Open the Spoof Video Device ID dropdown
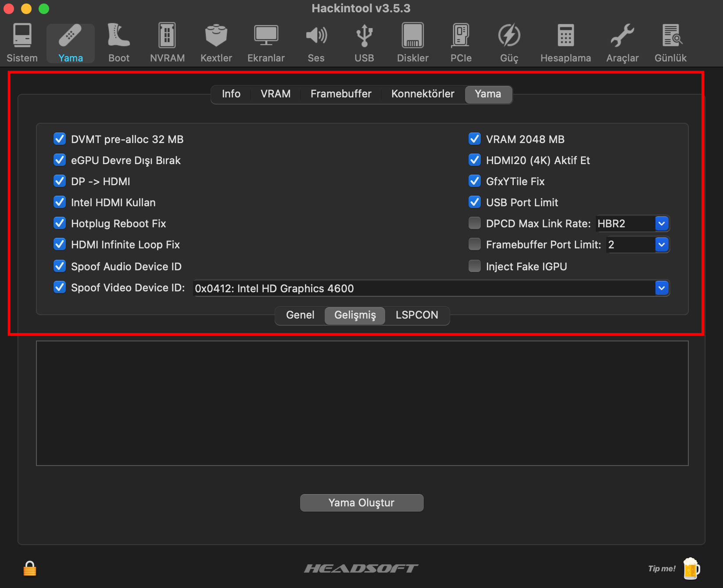The image size is (723, 588). pyautogui.click(x=662, y=288)
